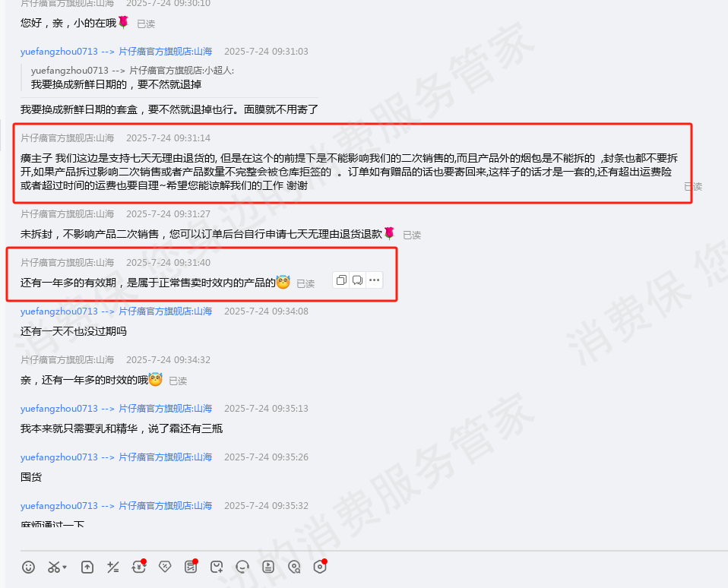Click the scissors screenshot tool
Screen dimensions: 728x588
click(x=53, y=567)
